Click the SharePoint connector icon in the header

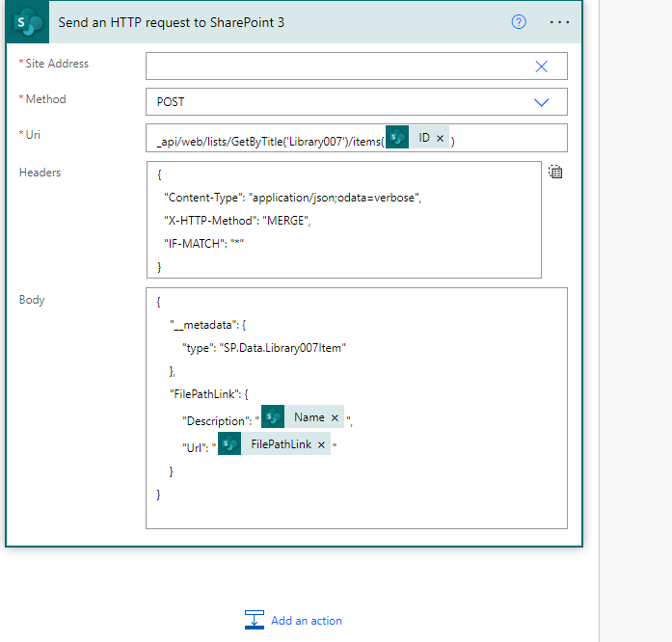(27, 22)
